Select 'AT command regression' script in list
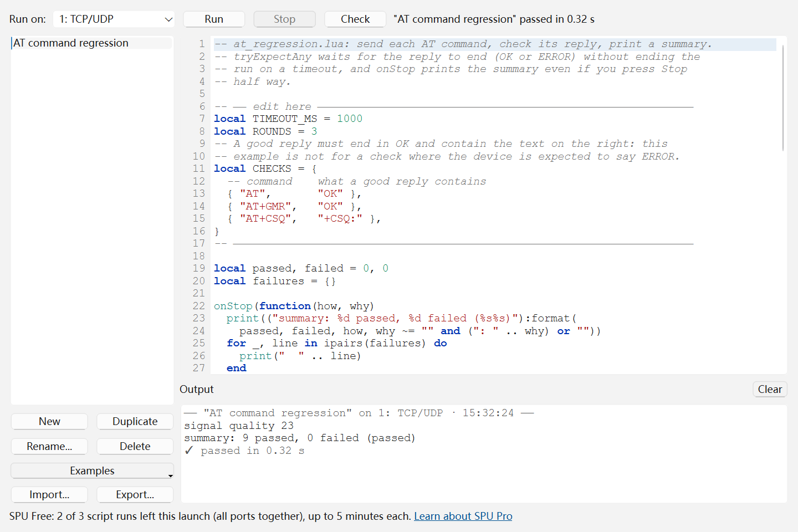 [x=92, y=43]
